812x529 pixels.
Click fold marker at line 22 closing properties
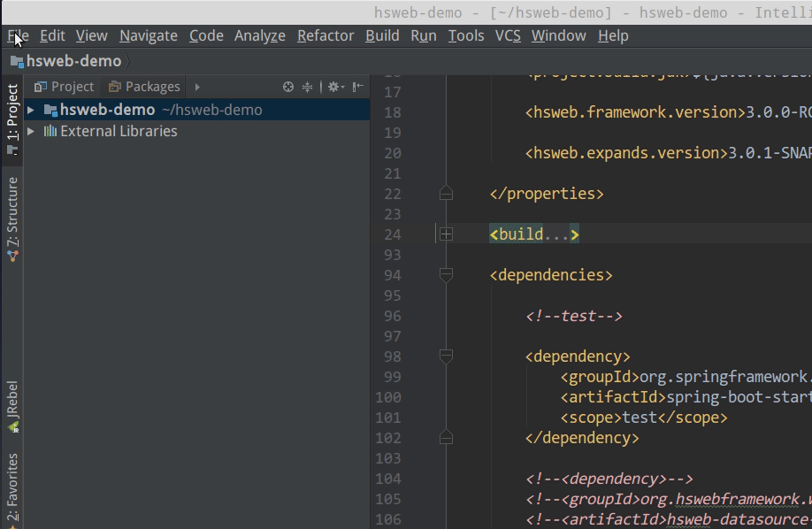point(446,194)
